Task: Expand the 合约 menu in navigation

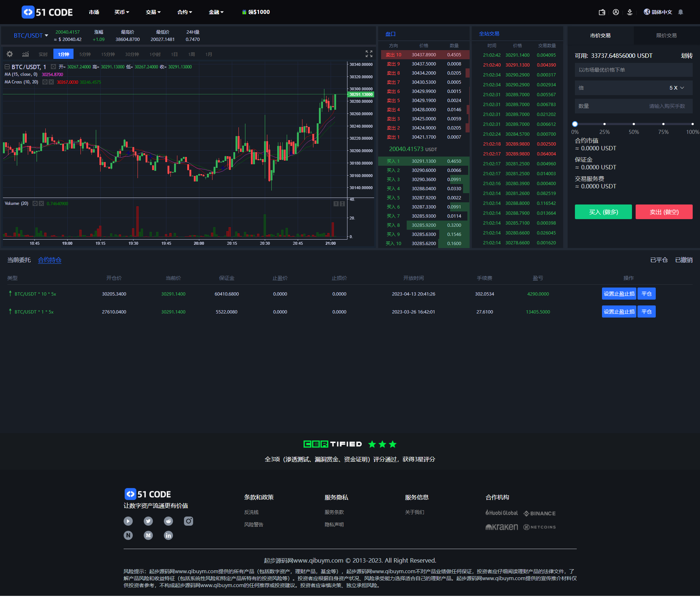Action: pyautogui.click(x=184, y=12)
